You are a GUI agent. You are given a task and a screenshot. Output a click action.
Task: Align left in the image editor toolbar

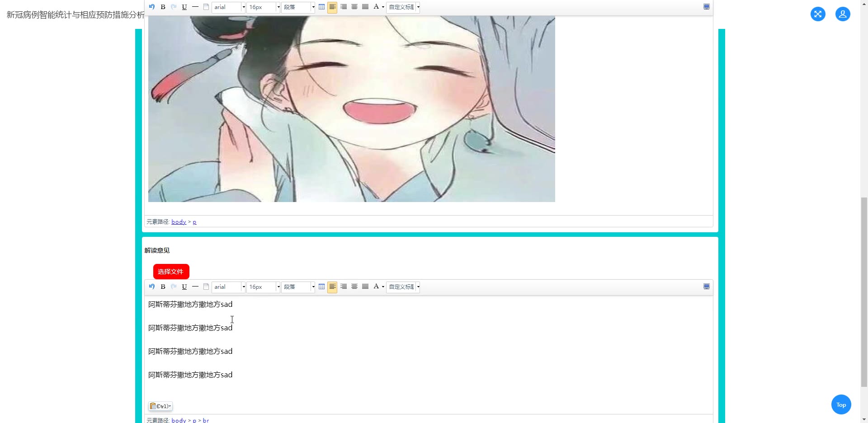(332, 7)
